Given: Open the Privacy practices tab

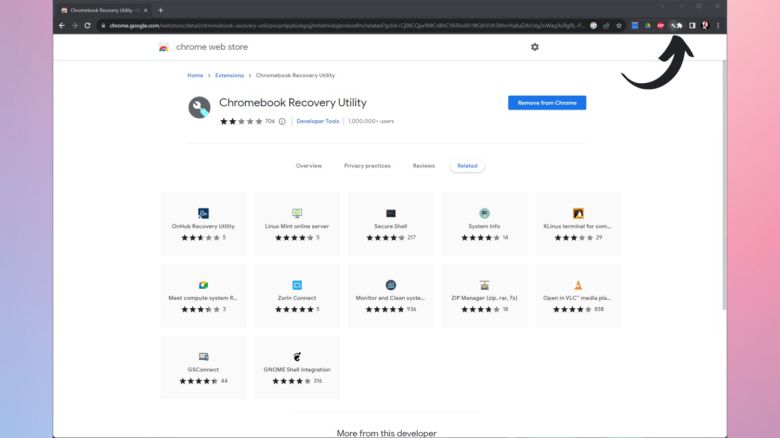Looking at the screenshot, I should [367, 166].
